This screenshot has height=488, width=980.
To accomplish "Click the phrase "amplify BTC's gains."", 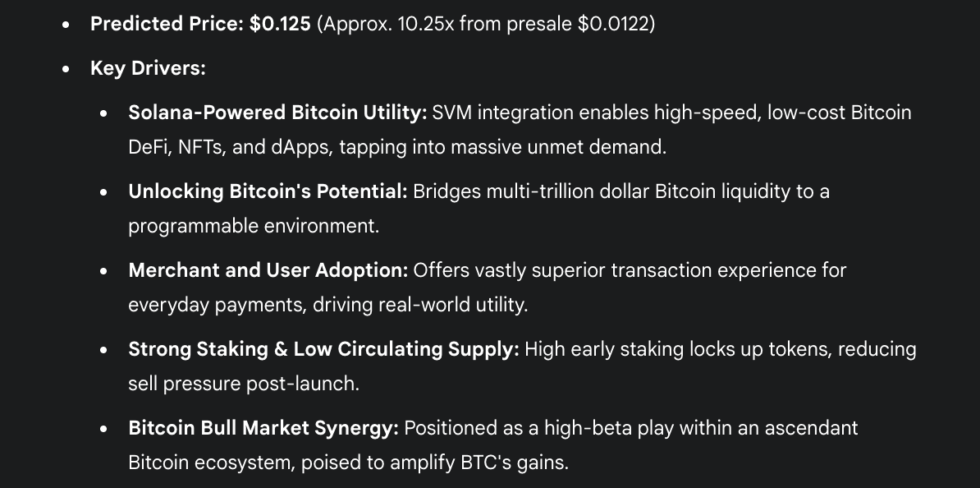I will pos(479,463).
